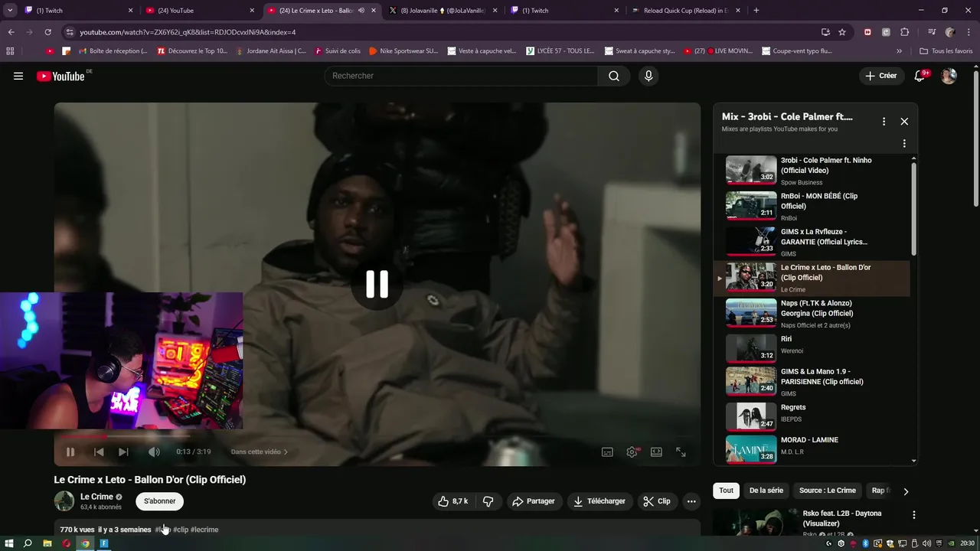Image resolution: width=980 pixels, height=551 pixels.
Task: Open the notifications bell
Action: [x=920, y=76]
